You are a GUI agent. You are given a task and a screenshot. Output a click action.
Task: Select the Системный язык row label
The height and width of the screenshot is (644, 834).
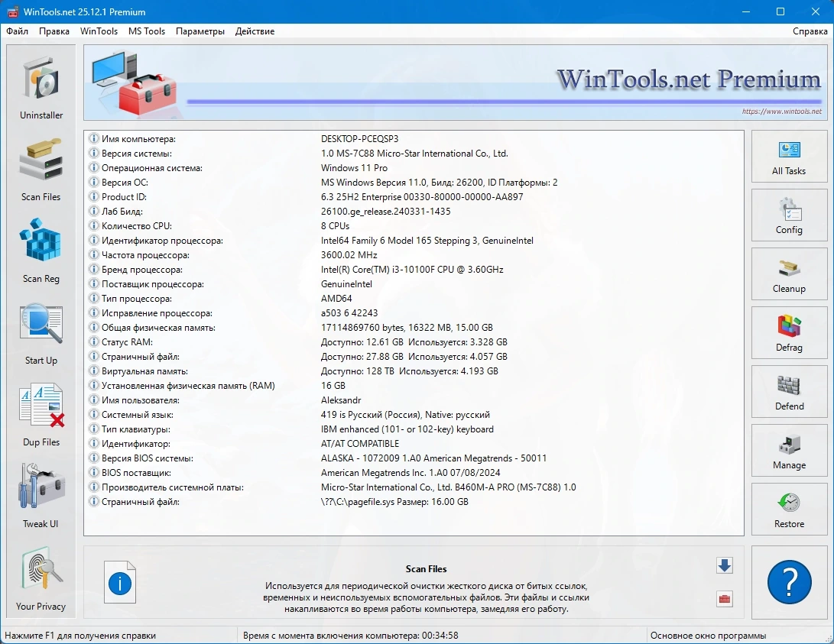[138, 415]
